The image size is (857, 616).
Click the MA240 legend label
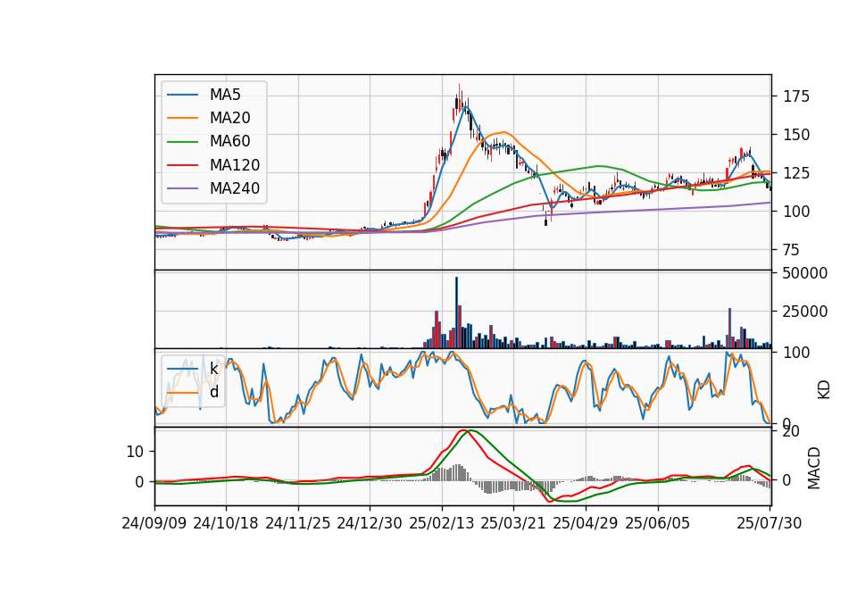pyautogui.click(x=235, y=188)
